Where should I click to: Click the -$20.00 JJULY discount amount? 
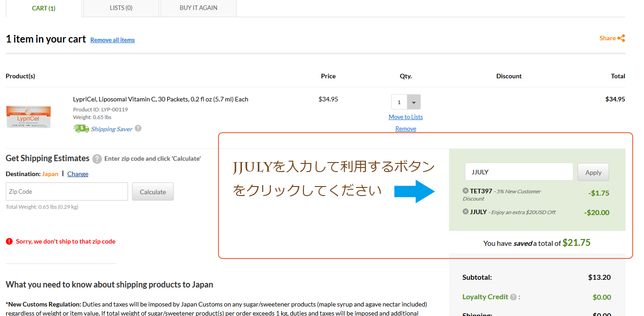coord(597,212)
